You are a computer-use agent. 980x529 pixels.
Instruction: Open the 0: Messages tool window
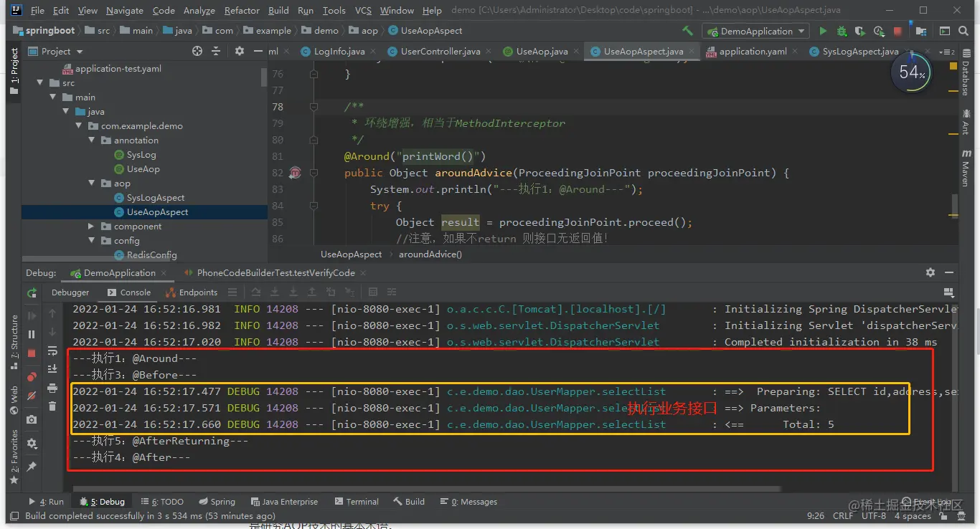[x=468, y=502]
